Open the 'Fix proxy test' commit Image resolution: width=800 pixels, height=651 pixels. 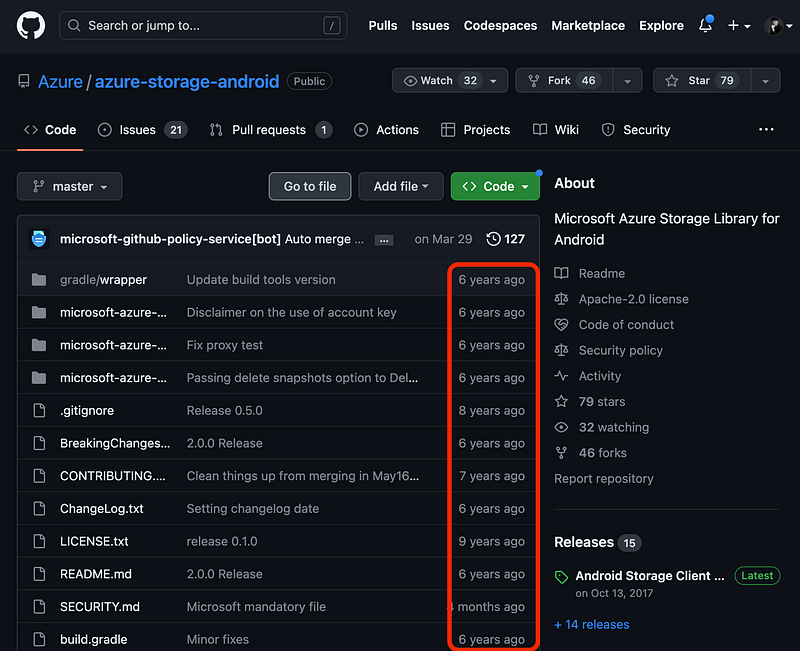point(224,345)
